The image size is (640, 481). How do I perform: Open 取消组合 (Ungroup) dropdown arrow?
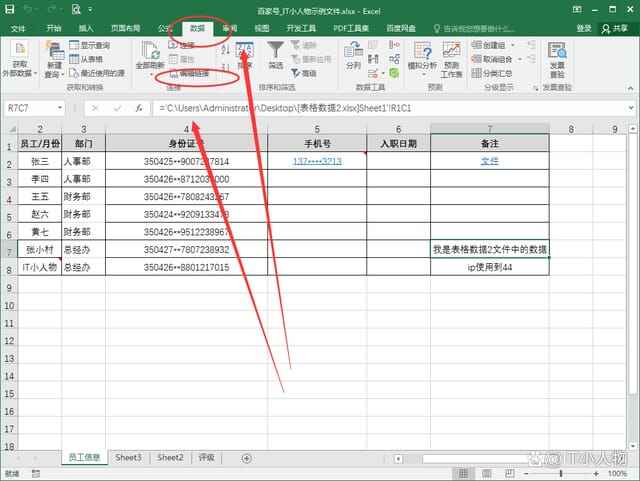pyautogui.click(x=520, y=59)
